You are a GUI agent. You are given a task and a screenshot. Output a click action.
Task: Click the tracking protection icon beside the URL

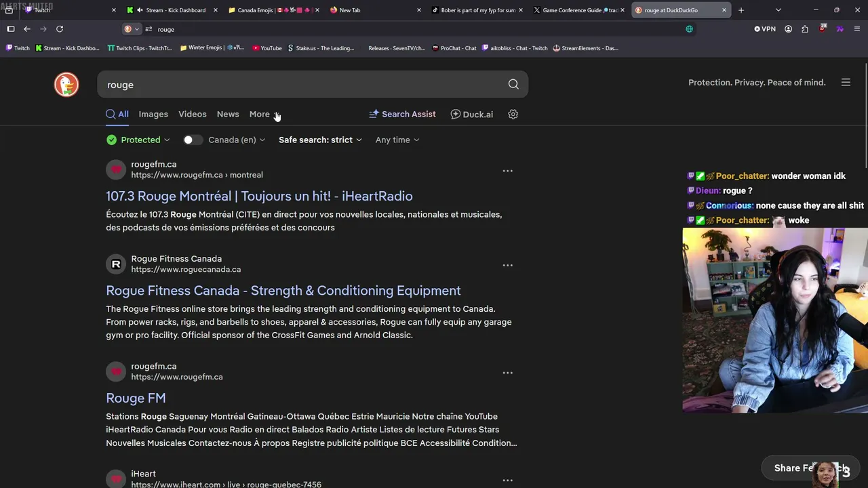149,29
